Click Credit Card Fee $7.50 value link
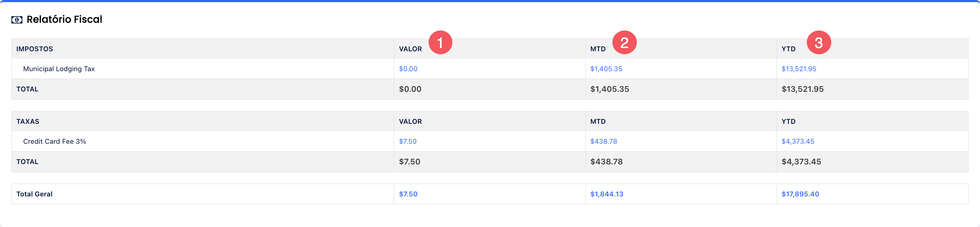980x227 pixels. tap(407, 142)
